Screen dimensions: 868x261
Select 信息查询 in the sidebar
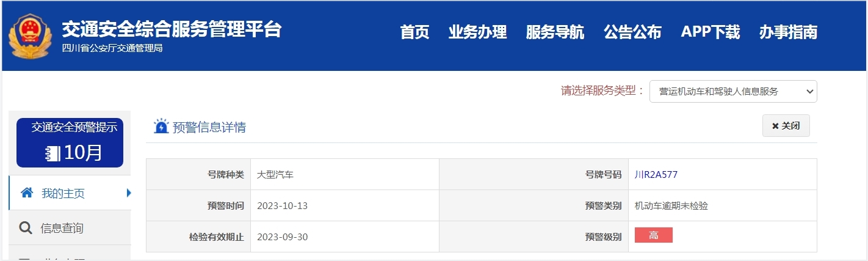[x=70, y=228]
